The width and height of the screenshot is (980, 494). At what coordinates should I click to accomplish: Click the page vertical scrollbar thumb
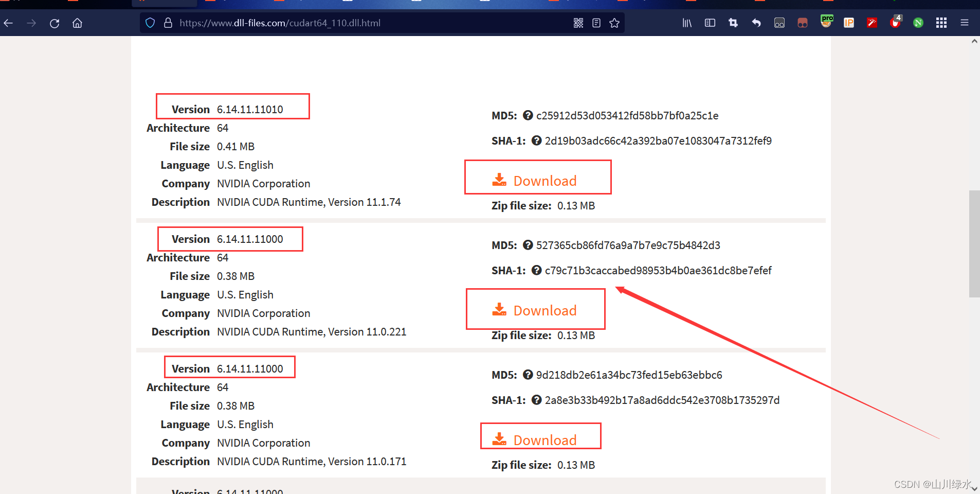coord(974,244)
